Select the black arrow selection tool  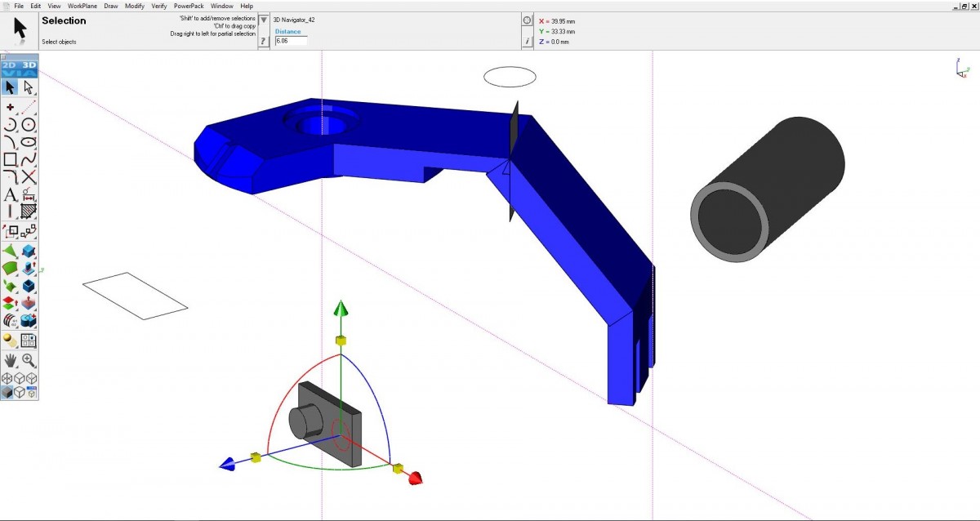(10, 87)
